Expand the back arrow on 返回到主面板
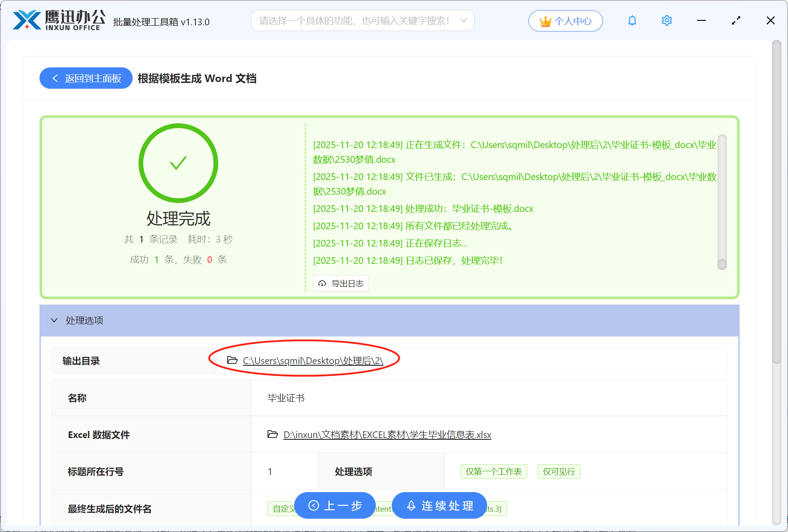This screenshot has width=788, height=532. (x=55, y=78)
